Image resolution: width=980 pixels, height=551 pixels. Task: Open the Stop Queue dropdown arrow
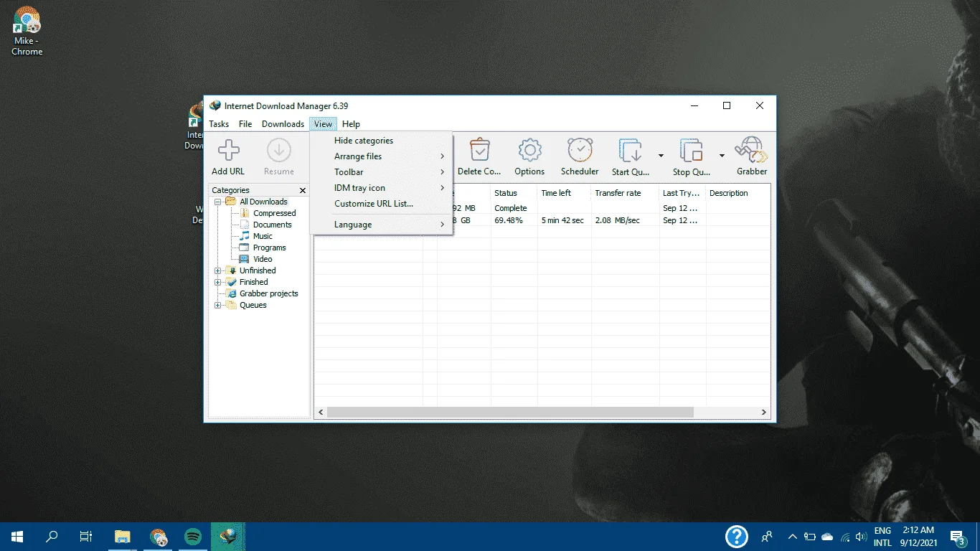(722, 156)
